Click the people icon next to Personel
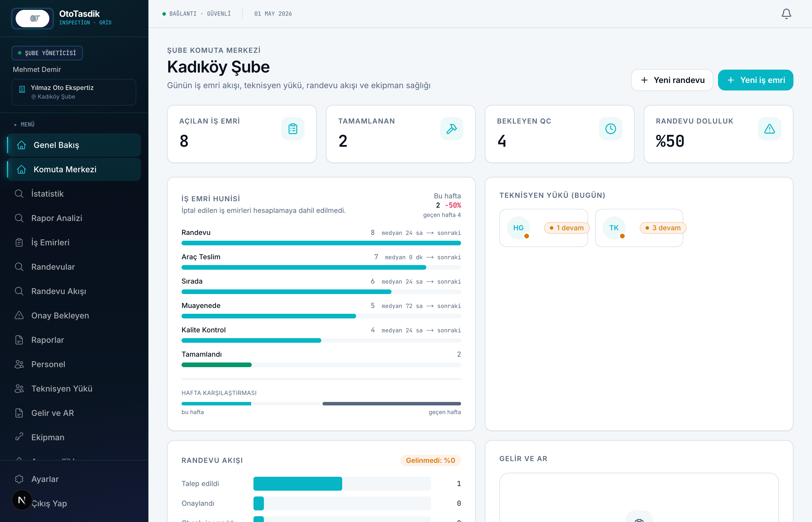 pos(19,364)
